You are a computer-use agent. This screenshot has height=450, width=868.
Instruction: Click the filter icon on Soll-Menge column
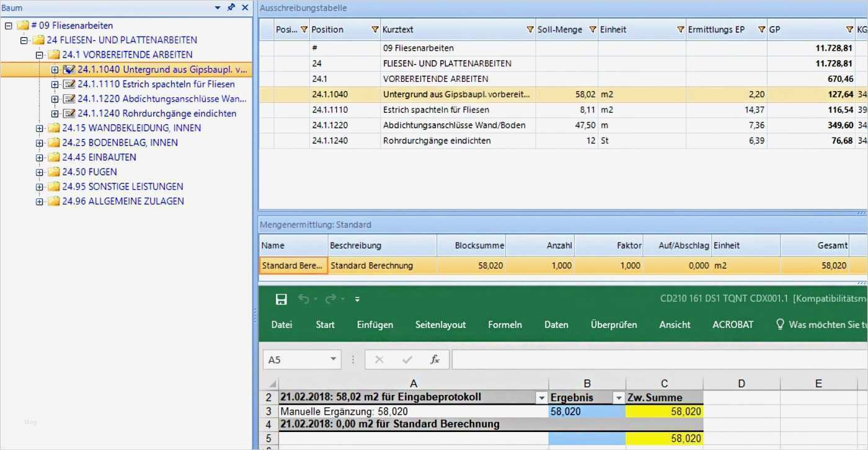592,30
